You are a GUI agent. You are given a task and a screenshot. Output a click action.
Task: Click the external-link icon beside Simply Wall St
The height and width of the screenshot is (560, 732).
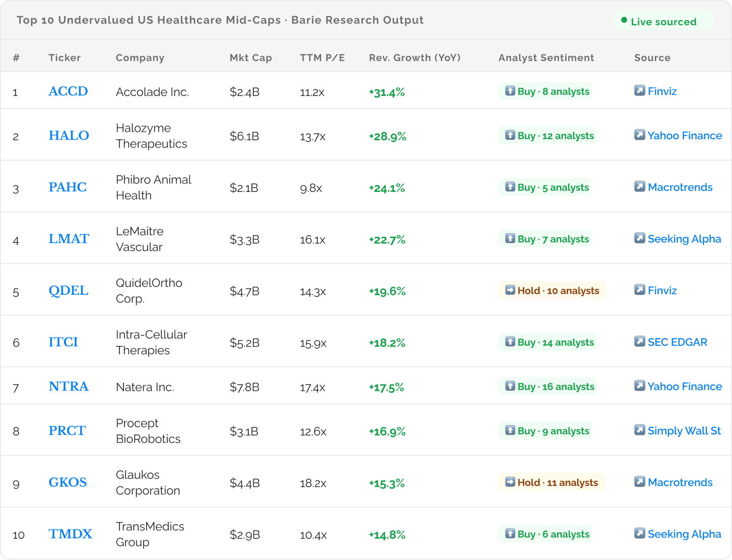(x=640, y=430)
